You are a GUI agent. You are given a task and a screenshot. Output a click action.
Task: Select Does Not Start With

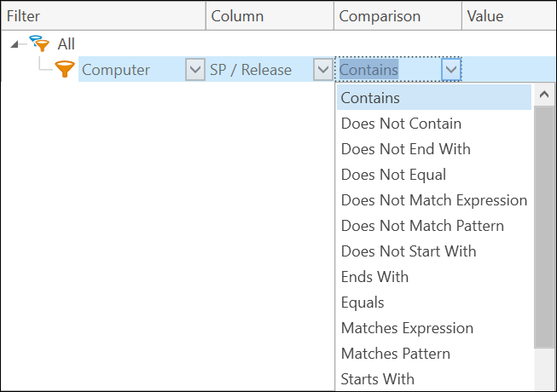pyautogui.click(x=409, y=251)
